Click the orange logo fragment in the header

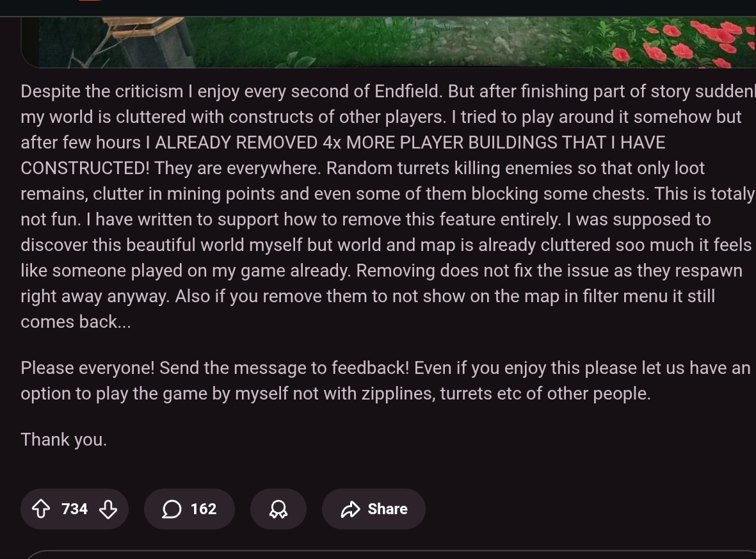(90, 1)
